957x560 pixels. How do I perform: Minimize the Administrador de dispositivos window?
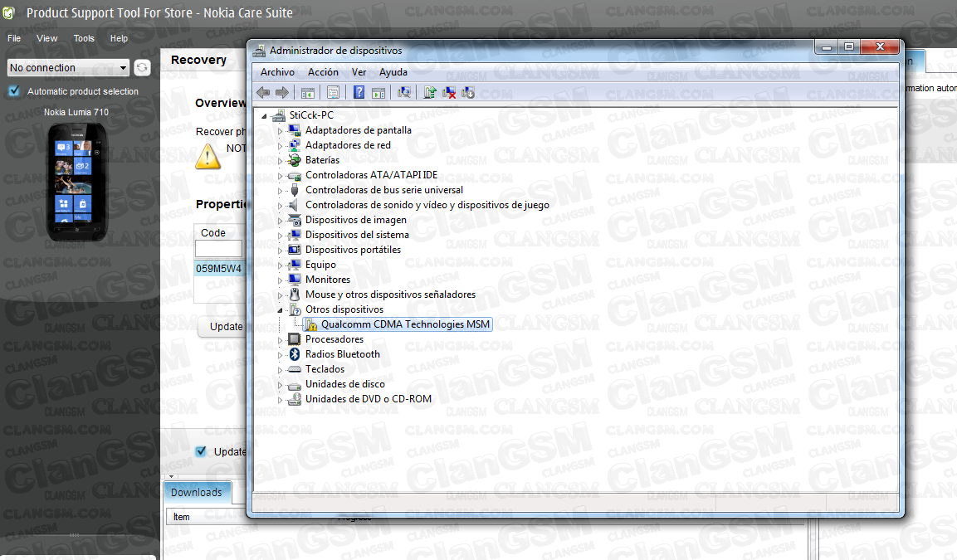click(x=827, y=47)
